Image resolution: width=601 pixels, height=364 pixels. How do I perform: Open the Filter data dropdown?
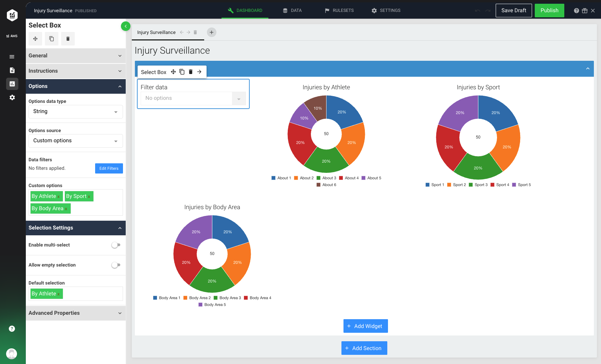(x=193, y=98)
